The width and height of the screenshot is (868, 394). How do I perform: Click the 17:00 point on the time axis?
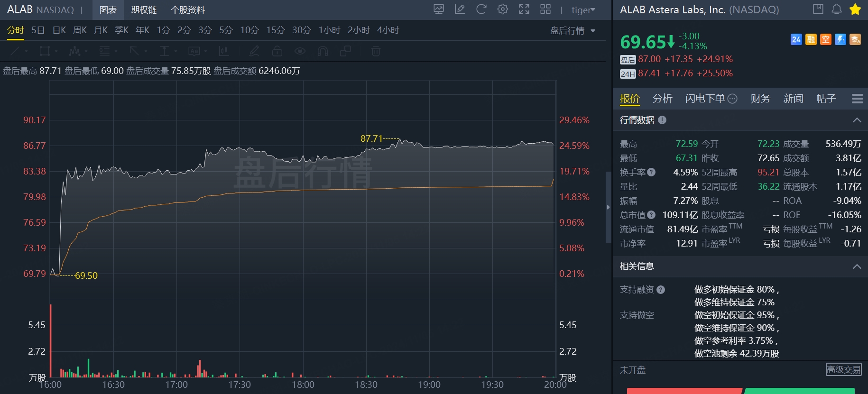click(176, 385)
